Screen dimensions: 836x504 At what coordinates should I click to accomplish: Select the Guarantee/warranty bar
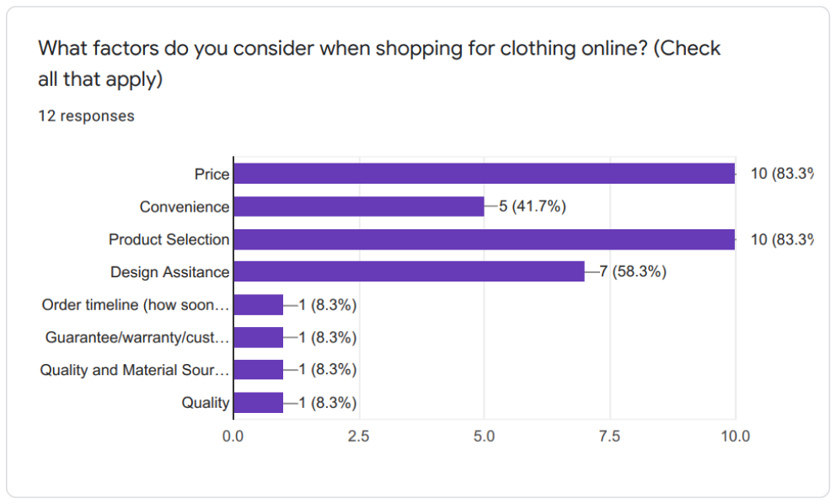click(x=259, y=337)
